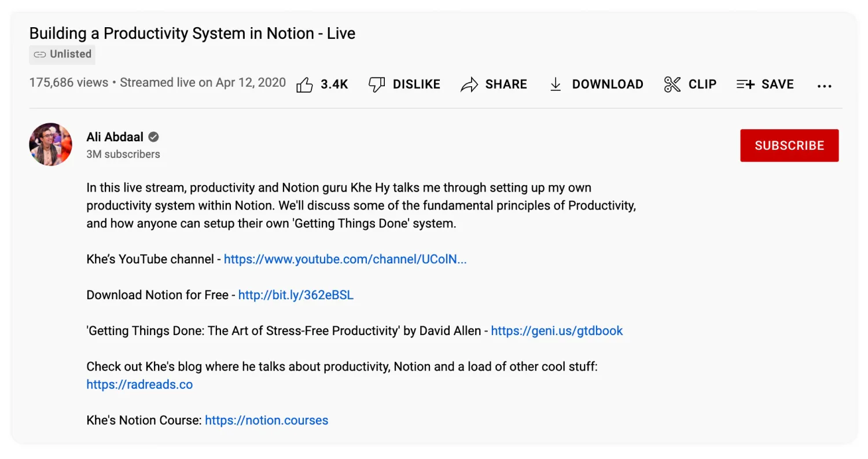Click the download arrow icon
Viewport: 868px width, 459px height.
coord(556,85)
